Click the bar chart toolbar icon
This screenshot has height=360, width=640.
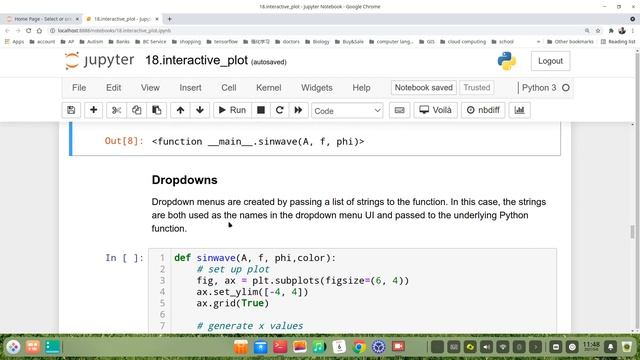[x=520, y=110]
